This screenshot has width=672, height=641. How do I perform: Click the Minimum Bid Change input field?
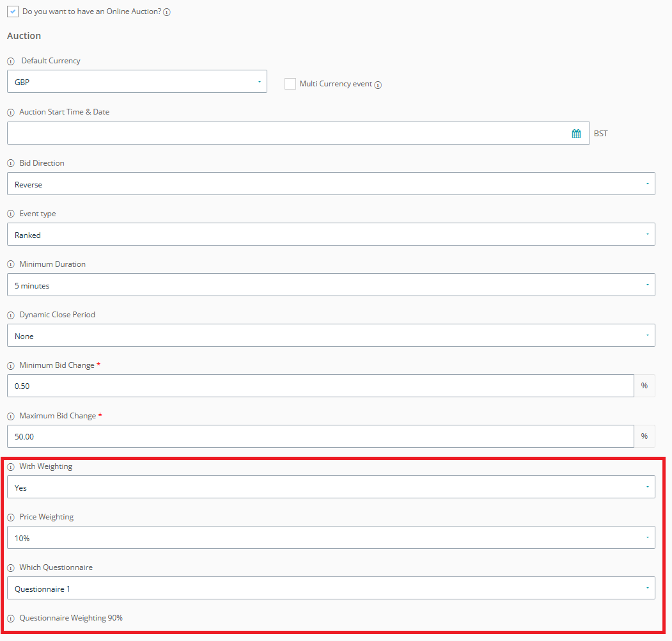(x=320, y=386)
